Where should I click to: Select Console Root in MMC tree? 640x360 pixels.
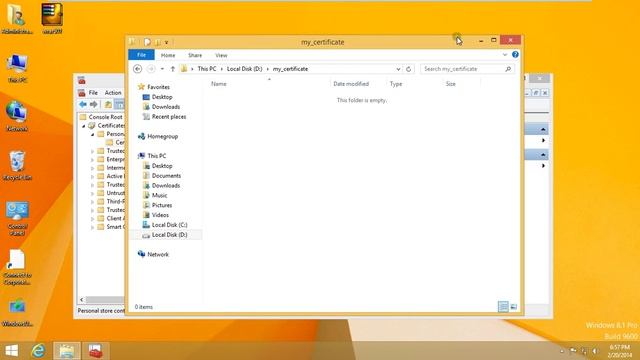coord(105,117)
